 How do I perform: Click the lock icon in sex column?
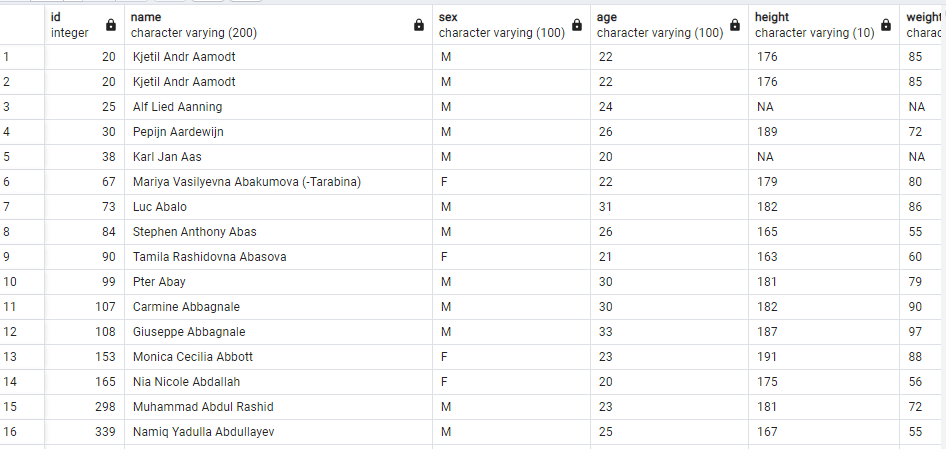(576, 25)
